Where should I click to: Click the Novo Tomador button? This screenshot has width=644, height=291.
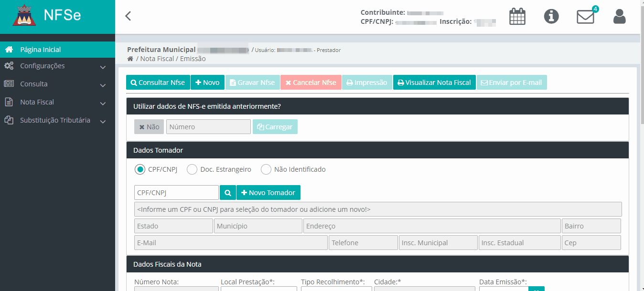point(268,193)
